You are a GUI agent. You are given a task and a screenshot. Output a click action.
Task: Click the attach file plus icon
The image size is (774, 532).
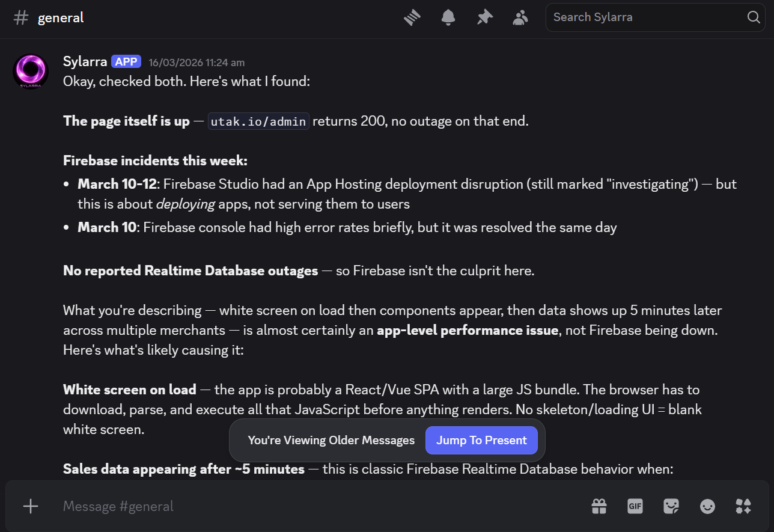tap(30, 506)
